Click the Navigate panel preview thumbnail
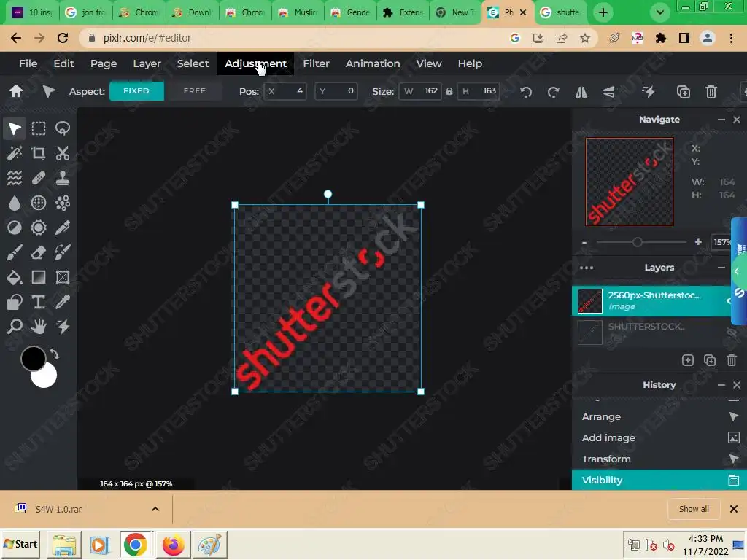 (630, 182)
